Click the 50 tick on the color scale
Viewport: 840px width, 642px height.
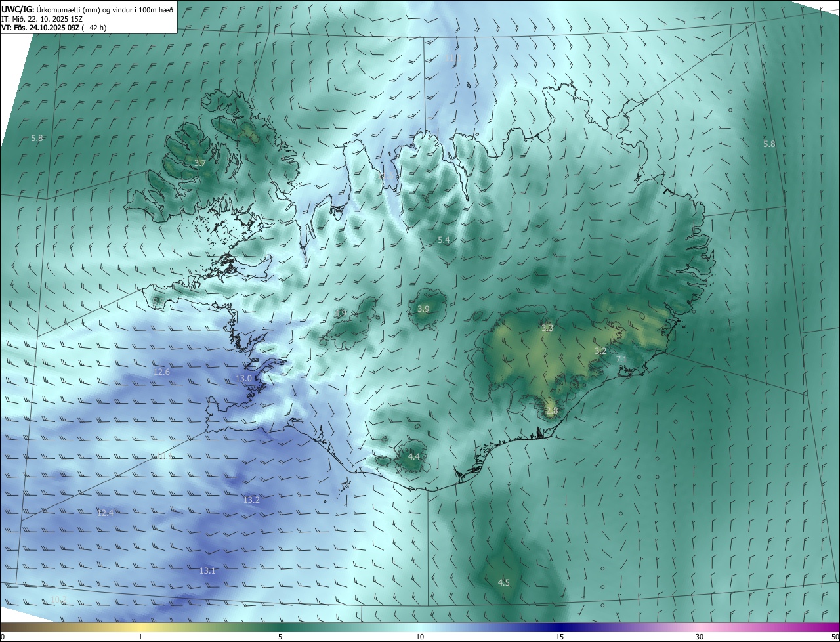[x=835, y=637]
